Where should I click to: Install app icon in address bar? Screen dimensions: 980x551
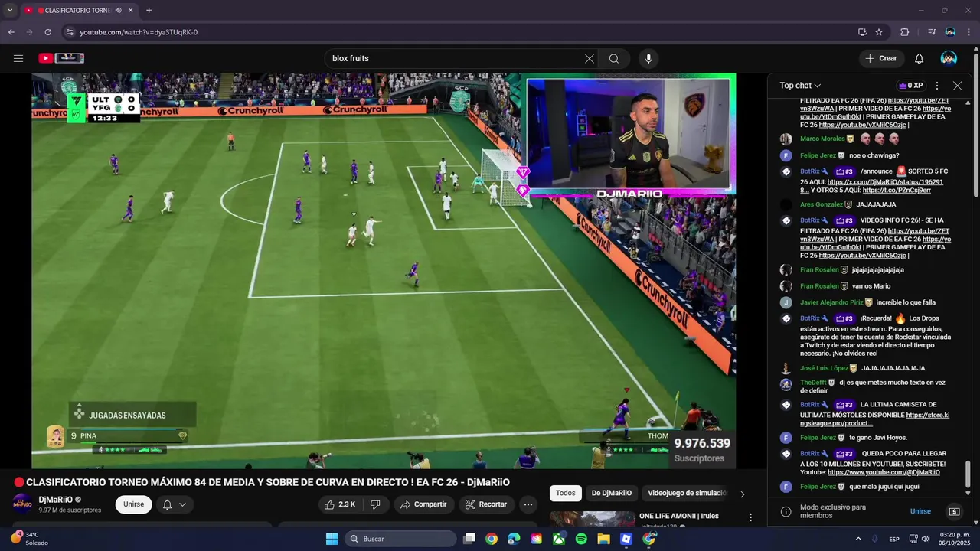pos(862,32)
